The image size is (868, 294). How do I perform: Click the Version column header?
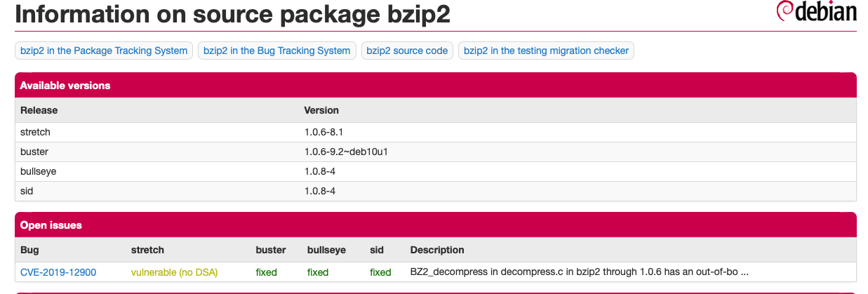coord(321,110)
